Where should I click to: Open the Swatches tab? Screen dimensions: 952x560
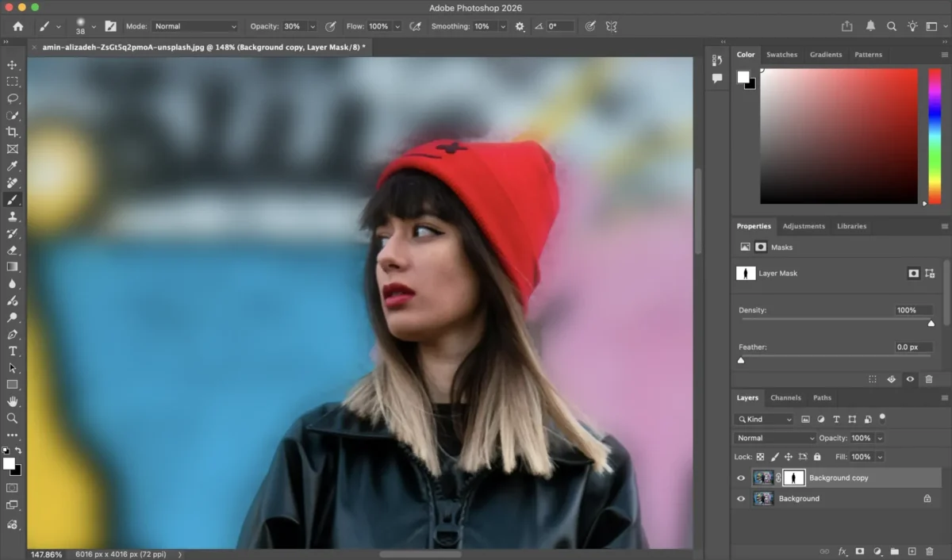point(781,55)
